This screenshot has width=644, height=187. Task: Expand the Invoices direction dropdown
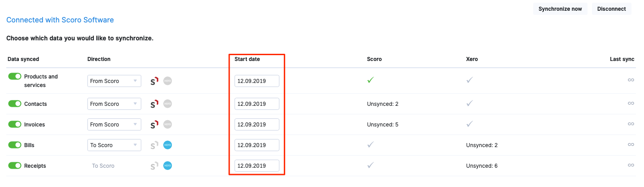pos(114,124)
